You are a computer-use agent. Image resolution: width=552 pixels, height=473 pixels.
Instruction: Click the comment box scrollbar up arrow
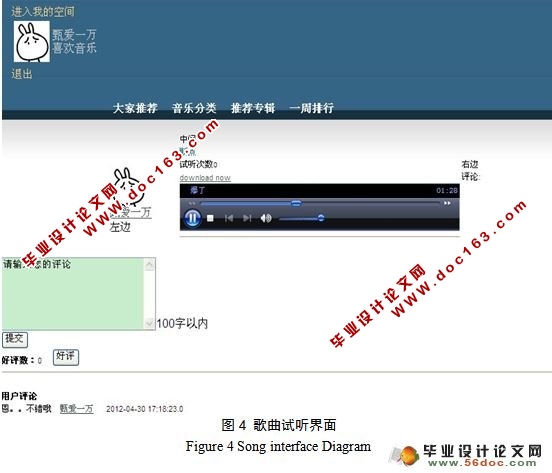(149, 265)
